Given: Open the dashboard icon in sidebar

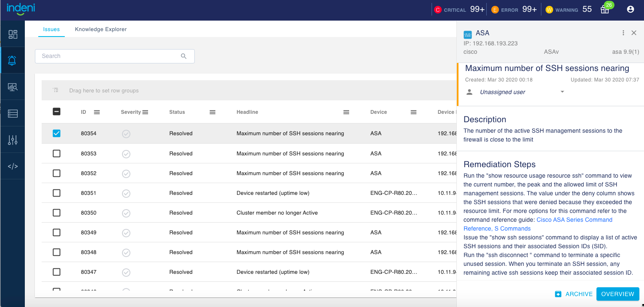Looking at the screenshot, I should (x=13, y=34).
